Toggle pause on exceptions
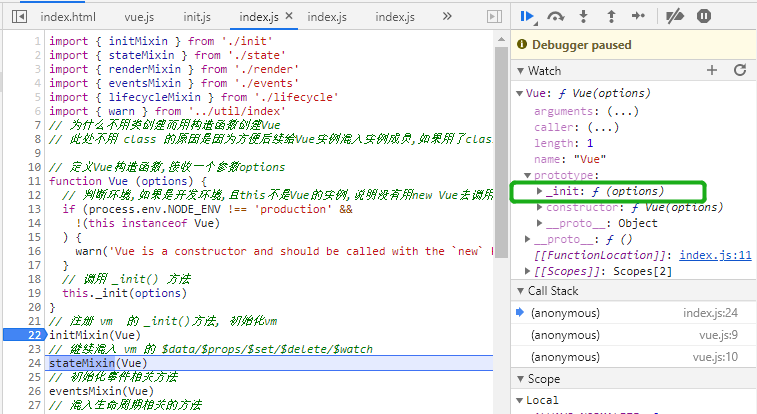 coord(704,16)
